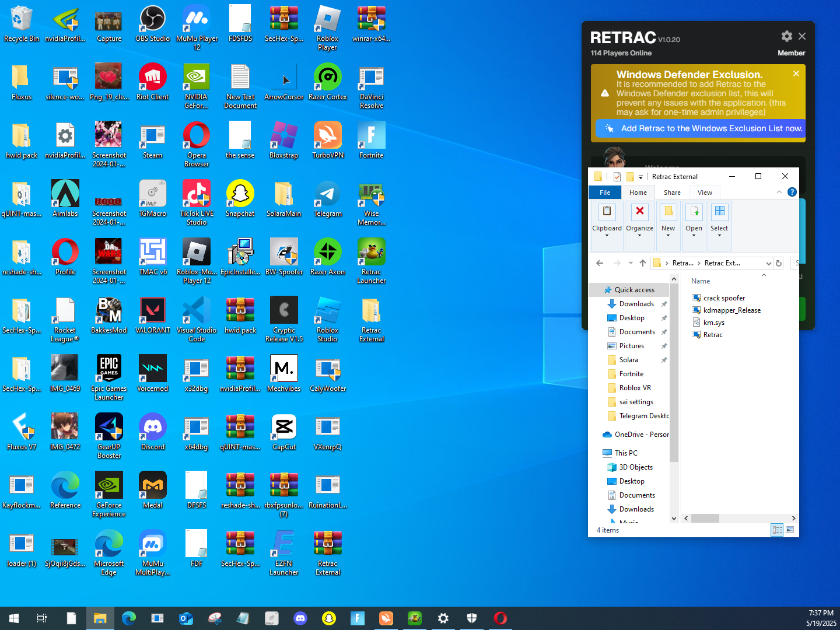Select the Epic Games Launcher desktop icon

[109, 379]
